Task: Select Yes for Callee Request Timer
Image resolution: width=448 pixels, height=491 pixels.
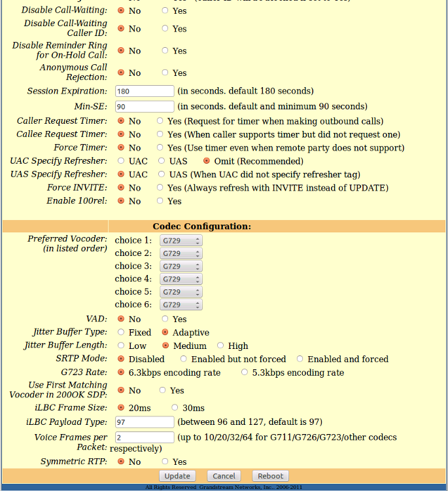Action: pos(160,134)
